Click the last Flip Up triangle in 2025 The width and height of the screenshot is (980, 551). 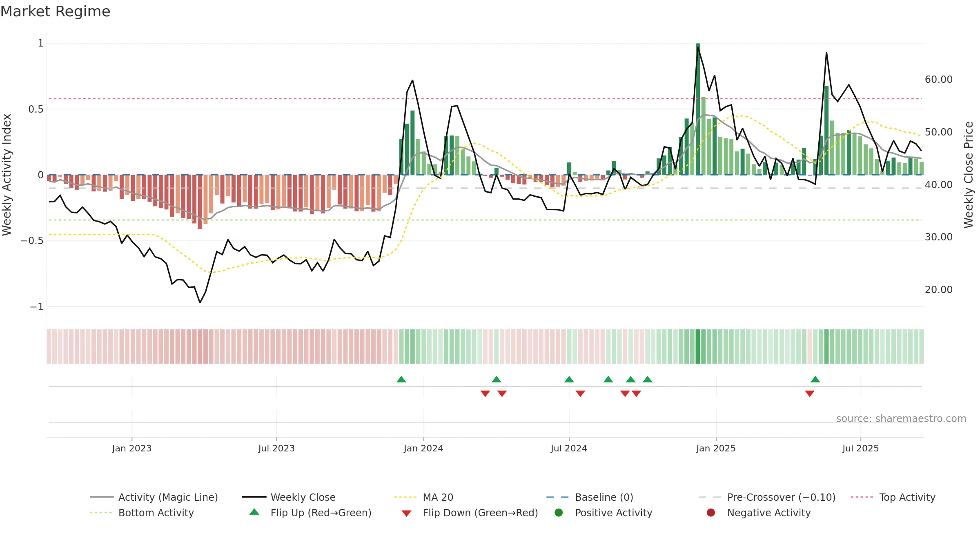click(815, 380)
